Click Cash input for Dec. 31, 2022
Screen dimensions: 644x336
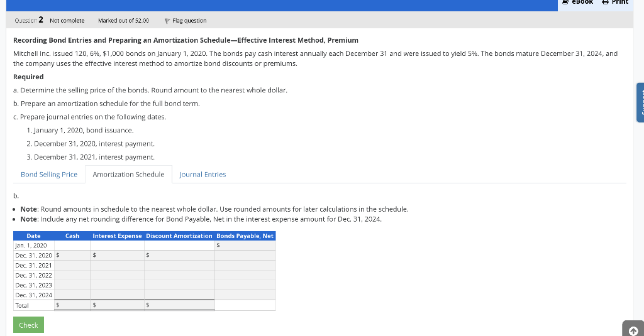(x=72, y=275)
